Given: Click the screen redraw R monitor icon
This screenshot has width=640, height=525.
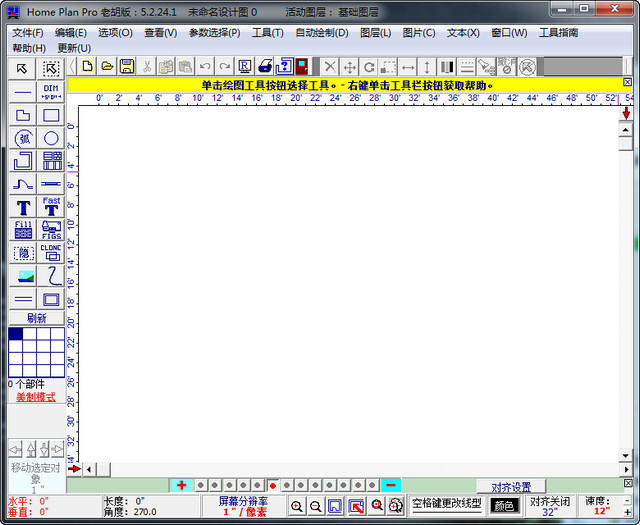Looking at the screenshot, I should (244, 66).
